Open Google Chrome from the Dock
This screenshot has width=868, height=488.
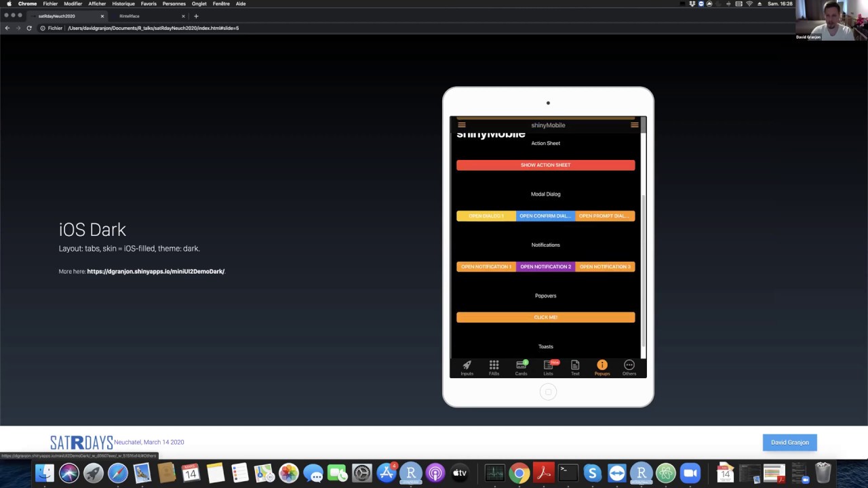coord(519,472)
